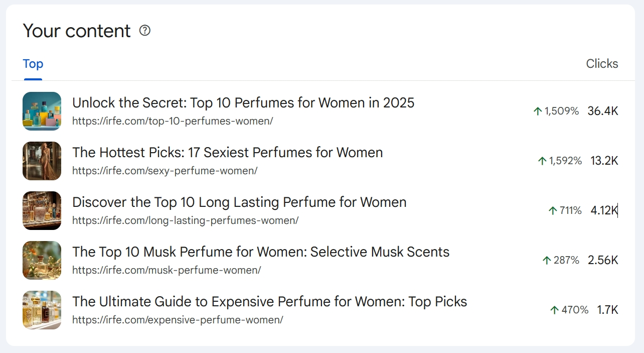This screenshot has height=353, width=644.
Task: Click the 2.56K clicks value
Action: coord(603,260)
